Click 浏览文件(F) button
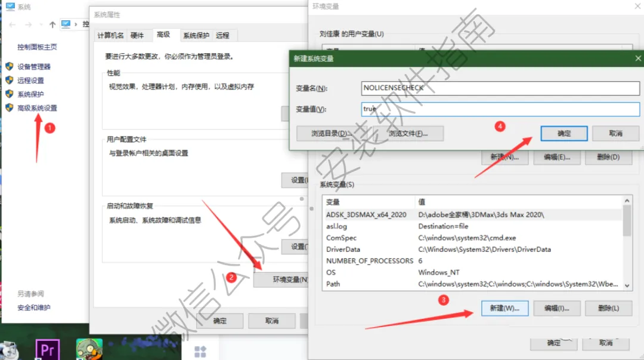644x360 pixels. 408,133
